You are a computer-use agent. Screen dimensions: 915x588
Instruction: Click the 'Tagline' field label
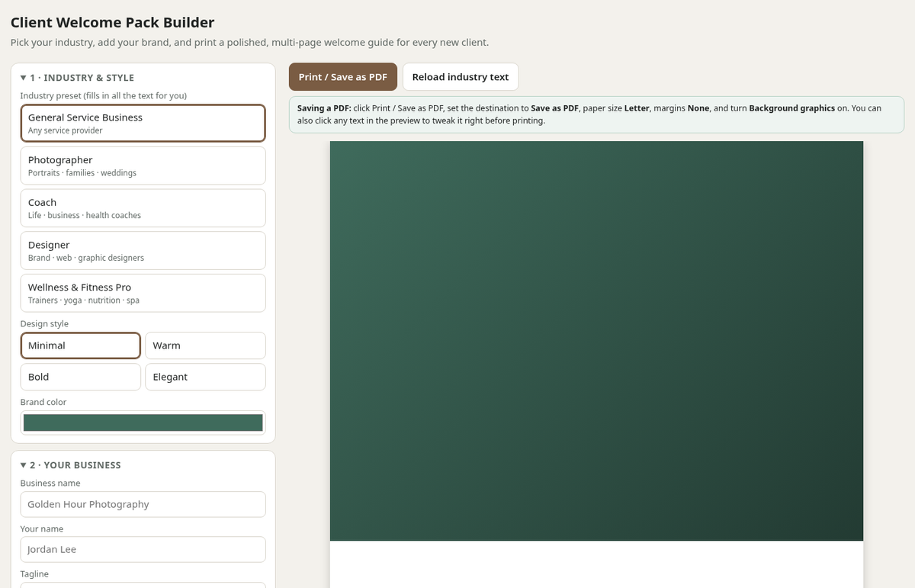tap(34, 574)
